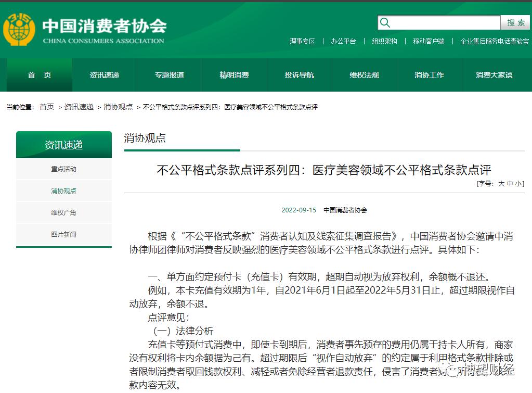Select 重点活动 in the sidebar
532x393 pixels.
point(63,169)
